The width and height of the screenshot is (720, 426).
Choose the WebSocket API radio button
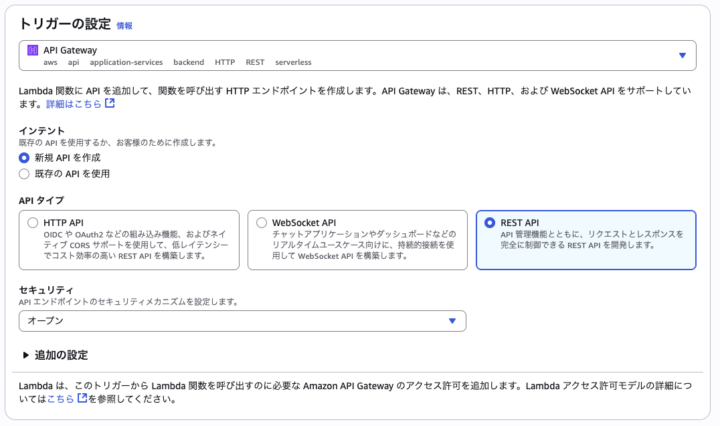pos(262,222)
